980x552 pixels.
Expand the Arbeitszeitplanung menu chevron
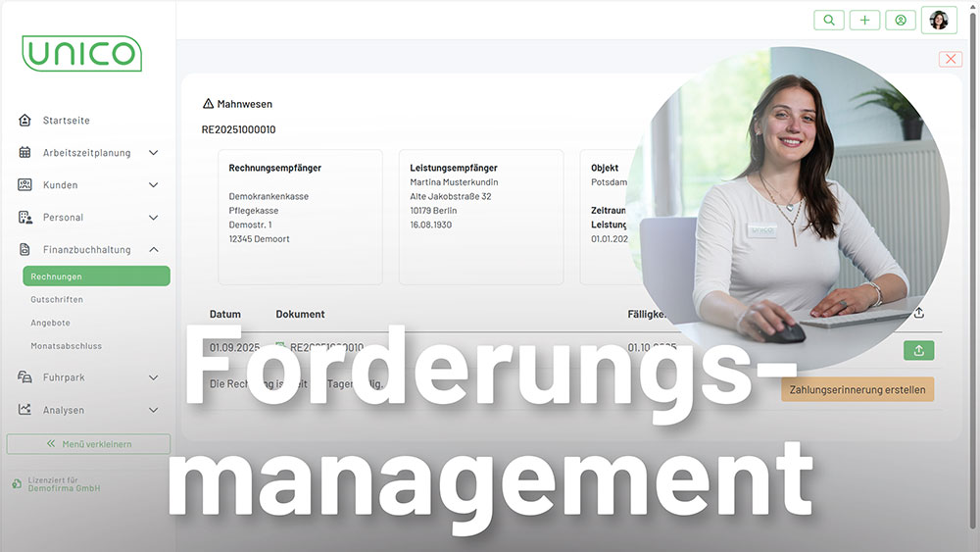[153, 153]
